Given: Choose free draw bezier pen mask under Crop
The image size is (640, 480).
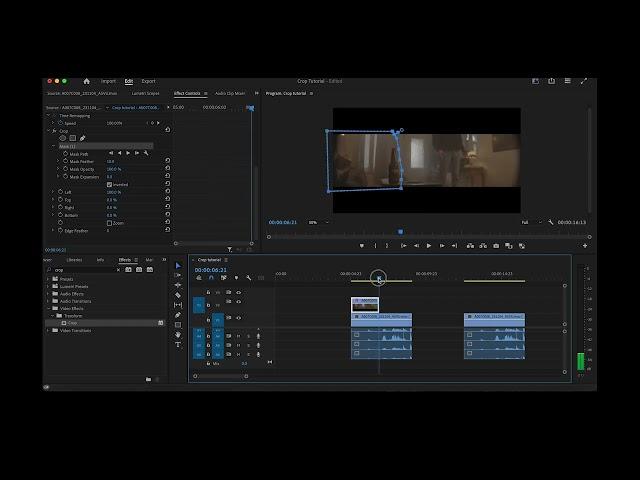Looking at the screenshot, I should click(82, 138).
